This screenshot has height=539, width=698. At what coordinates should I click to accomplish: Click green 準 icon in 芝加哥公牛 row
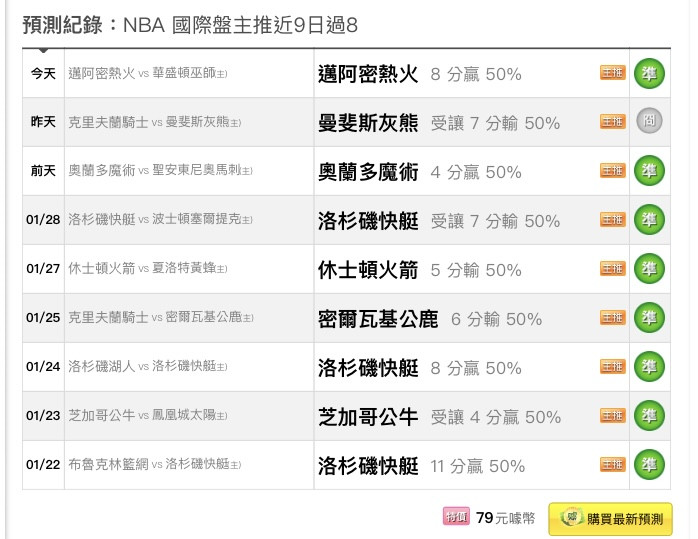(x=649, y=415)
